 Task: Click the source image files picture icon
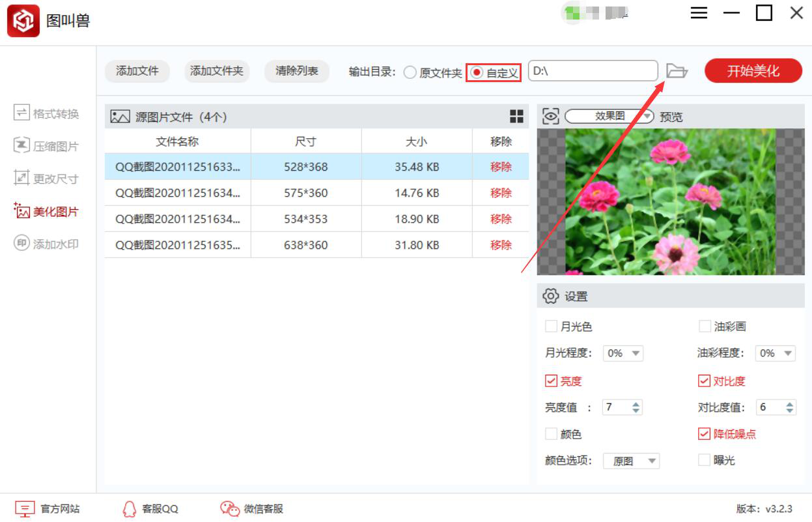click(120, 117)
